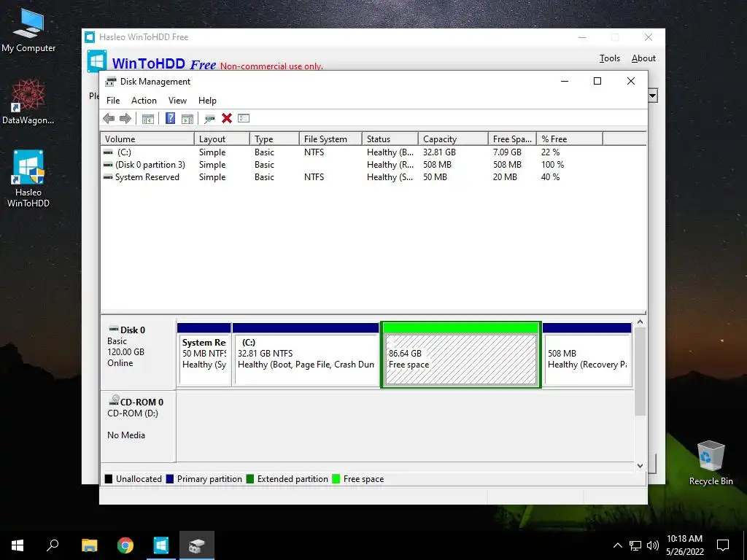
Task: Select the (C:) volume row
Action: [x=373, y=152]
